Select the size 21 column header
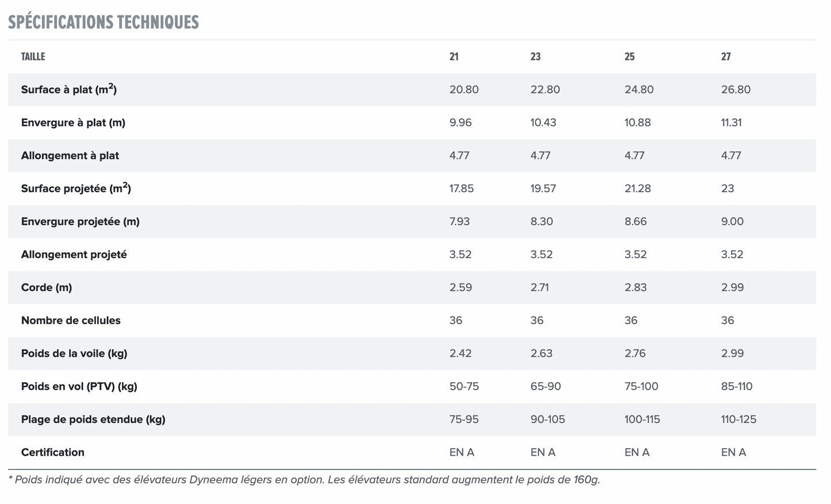Viewport: 831px width, 504px height. pyautogui.click(x=454, y=56)
